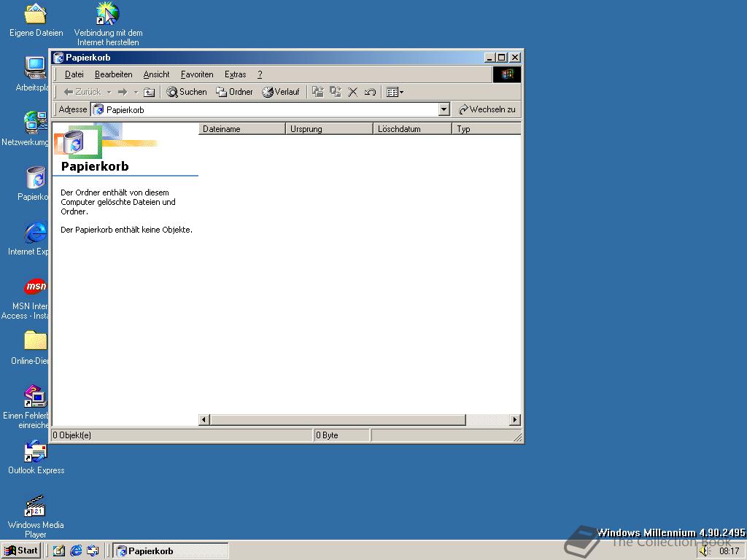Screen dimensions: 747x560
Task: Open the Ansichten dropdown arrow
Action: [401, 92]
